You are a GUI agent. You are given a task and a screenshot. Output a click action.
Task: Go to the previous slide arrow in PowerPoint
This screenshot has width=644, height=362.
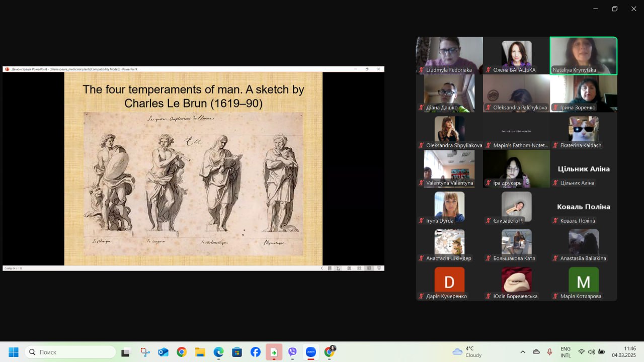322,268
